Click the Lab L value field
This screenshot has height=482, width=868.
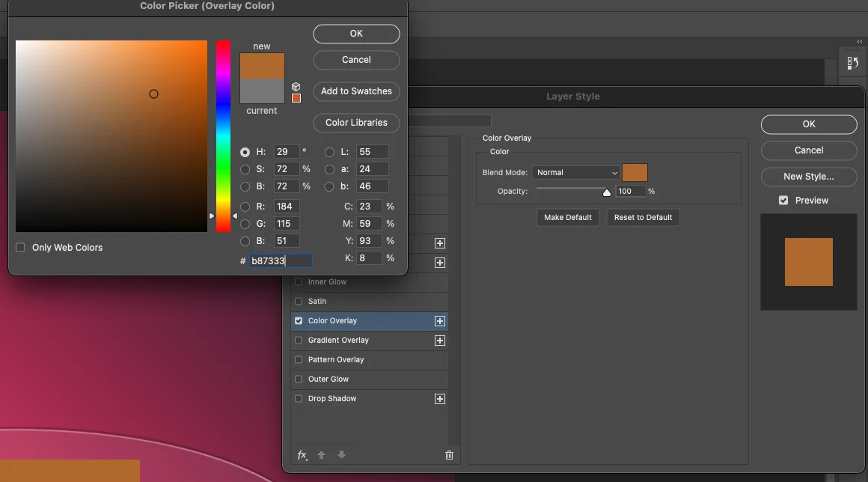372,152
